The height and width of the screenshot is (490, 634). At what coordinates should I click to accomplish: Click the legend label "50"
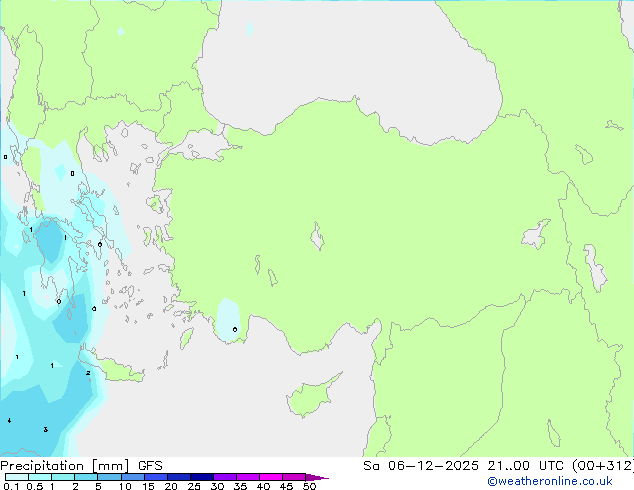coord(309,486)
